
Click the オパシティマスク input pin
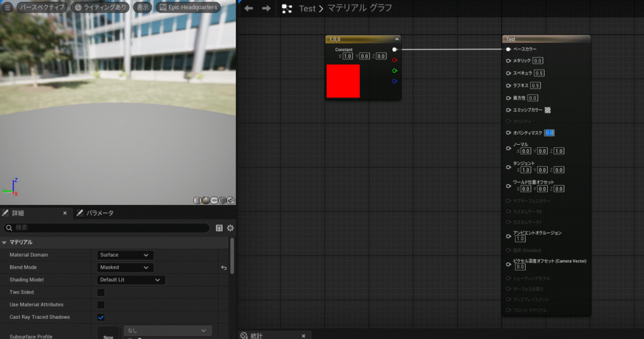point(508,133)
